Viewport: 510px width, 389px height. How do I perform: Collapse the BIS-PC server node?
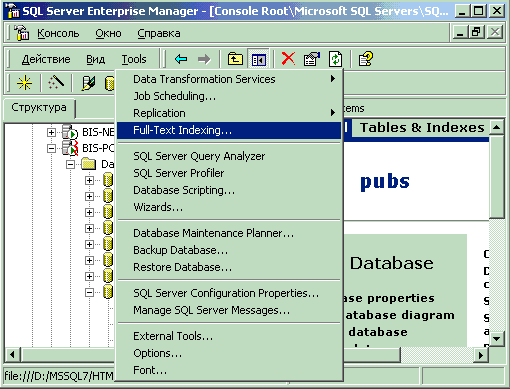(x=51, y=148)
